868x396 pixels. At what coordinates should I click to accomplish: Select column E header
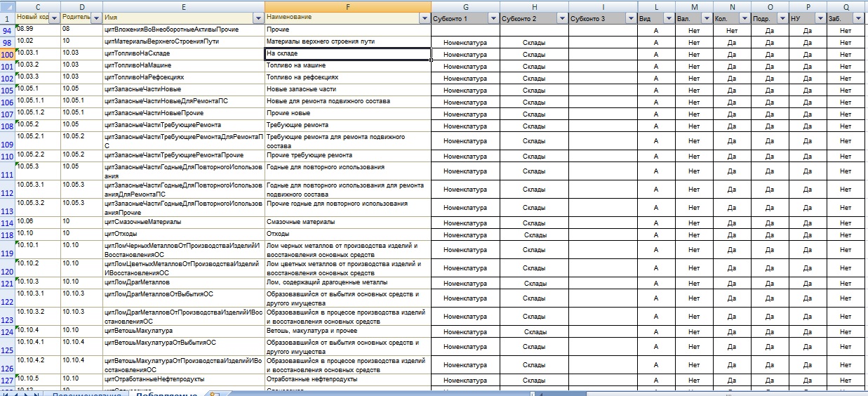183,6
